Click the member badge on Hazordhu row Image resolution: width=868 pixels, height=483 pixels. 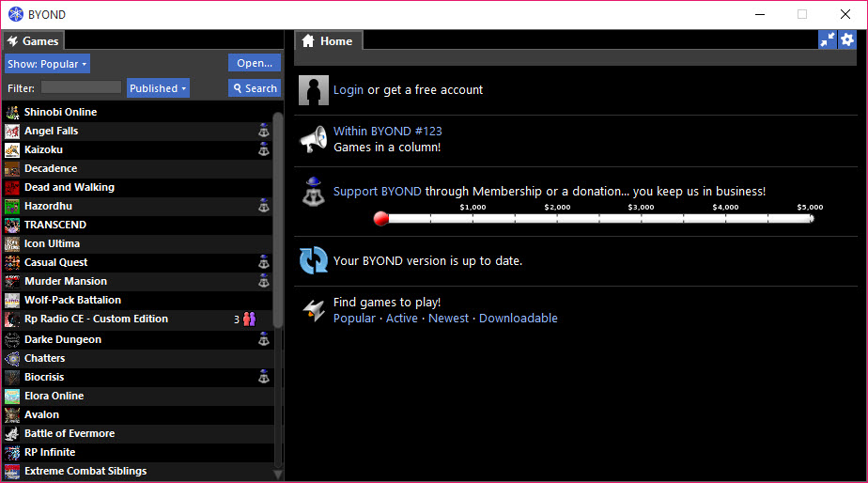click(x=263, y=206)
